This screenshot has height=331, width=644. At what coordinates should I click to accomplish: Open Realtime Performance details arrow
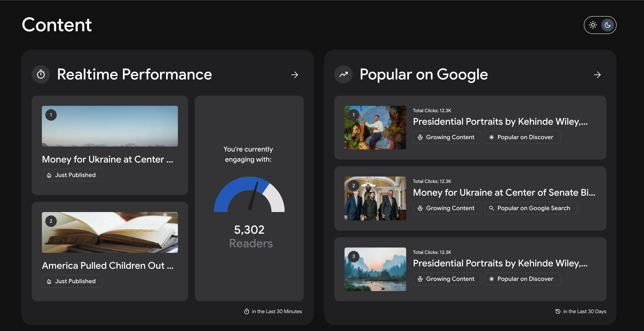[x=295, y=75]
